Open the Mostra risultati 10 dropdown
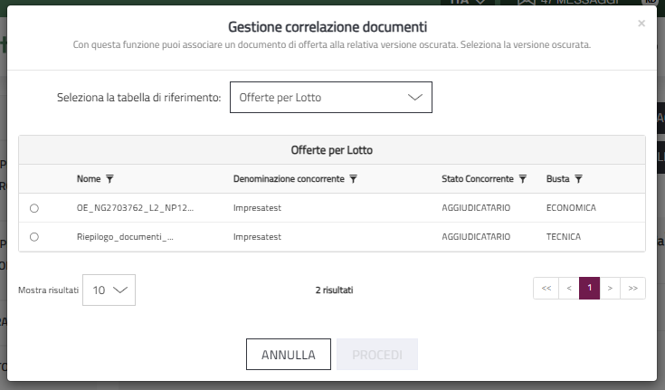Viewport: 665px width, 390px height. pos(109,290)
